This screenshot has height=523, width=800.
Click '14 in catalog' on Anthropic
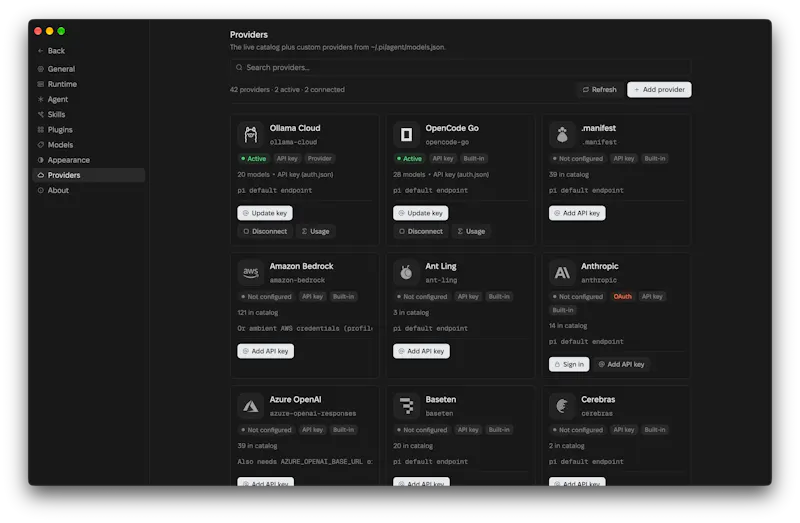[x=568, y=326]
